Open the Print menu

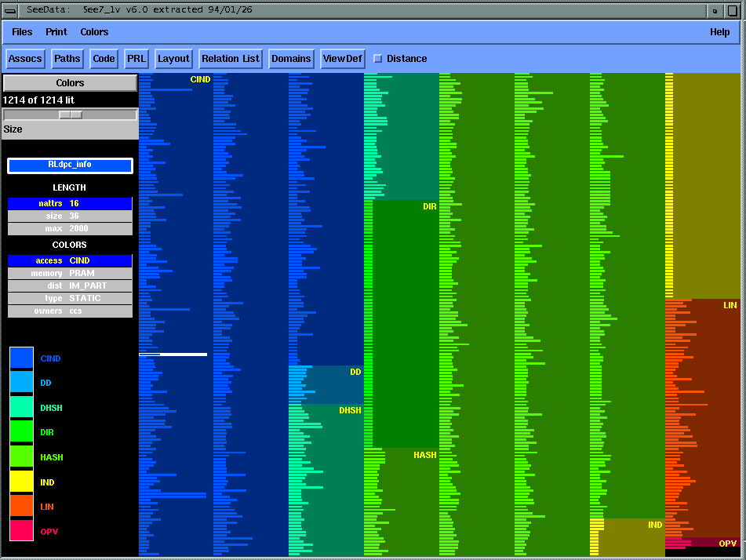(56, 32)
